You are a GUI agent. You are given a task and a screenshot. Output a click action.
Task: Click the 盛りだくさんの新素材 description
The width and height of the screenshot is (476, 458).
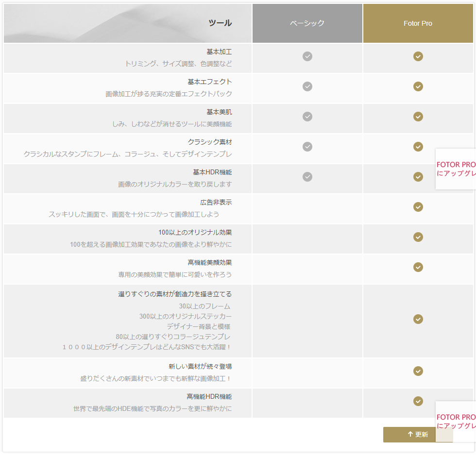click(156, 378)
